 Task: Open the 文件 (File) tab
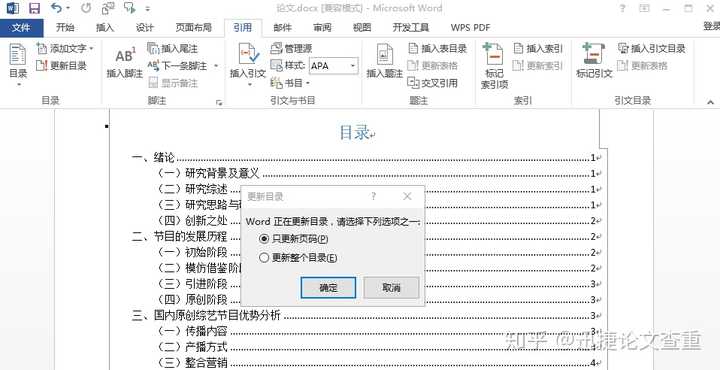(21, 28)
